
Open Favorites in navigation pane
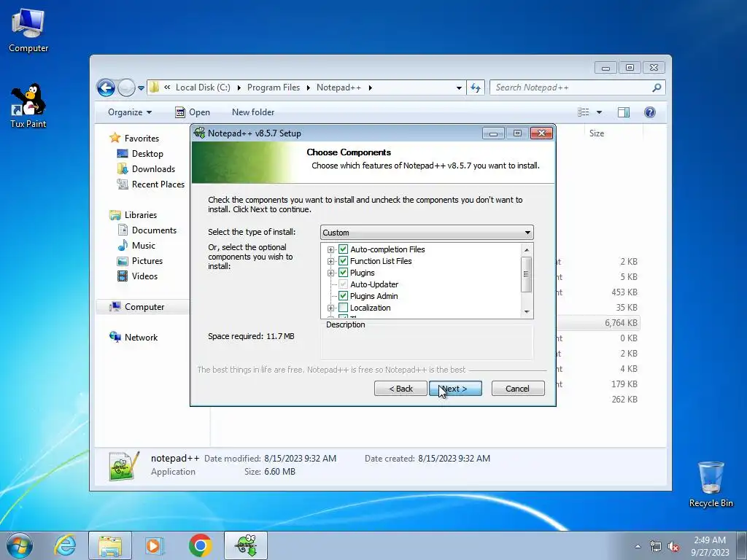point(142,138)
